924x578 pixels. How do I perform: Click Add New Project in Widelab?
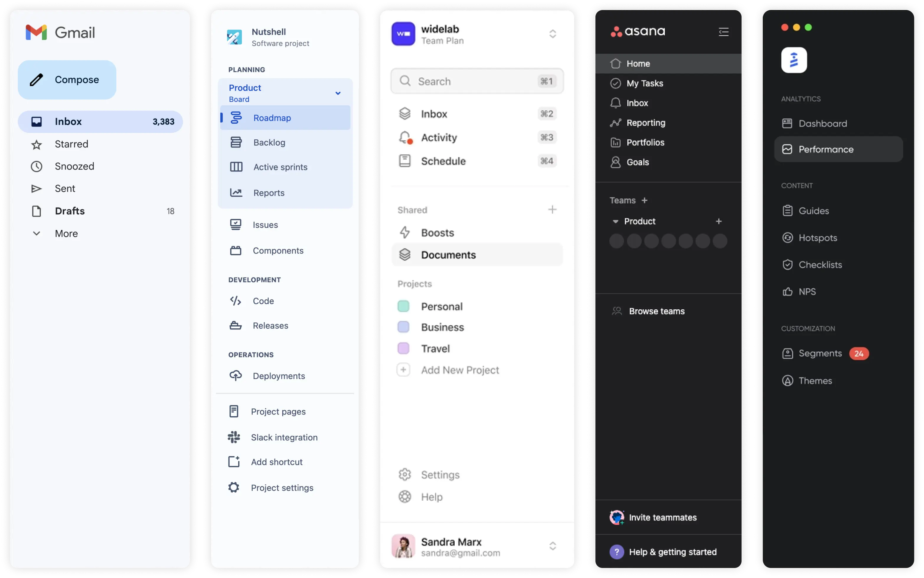[x=460, y=370]
